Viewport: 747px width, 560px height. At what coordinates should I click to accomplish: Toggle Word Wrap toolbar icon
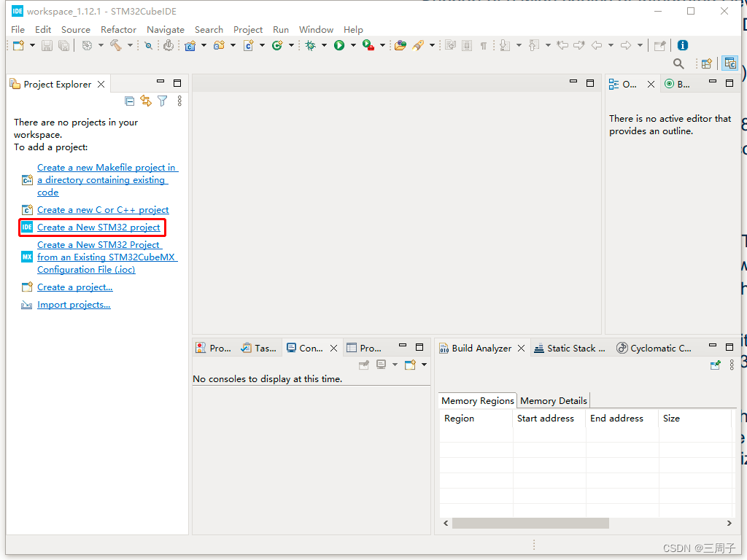click(x=450, y=46)
